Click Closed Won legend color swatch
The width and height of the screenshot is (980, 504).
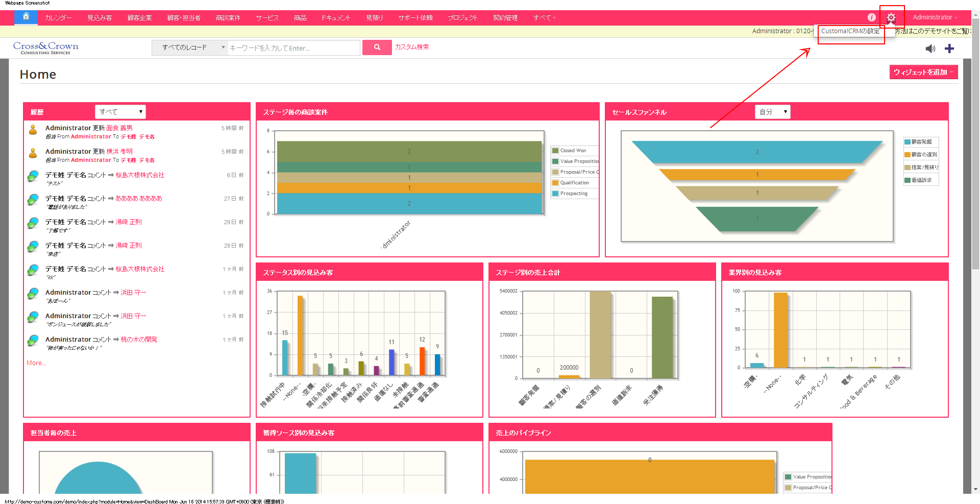point(555,151)
